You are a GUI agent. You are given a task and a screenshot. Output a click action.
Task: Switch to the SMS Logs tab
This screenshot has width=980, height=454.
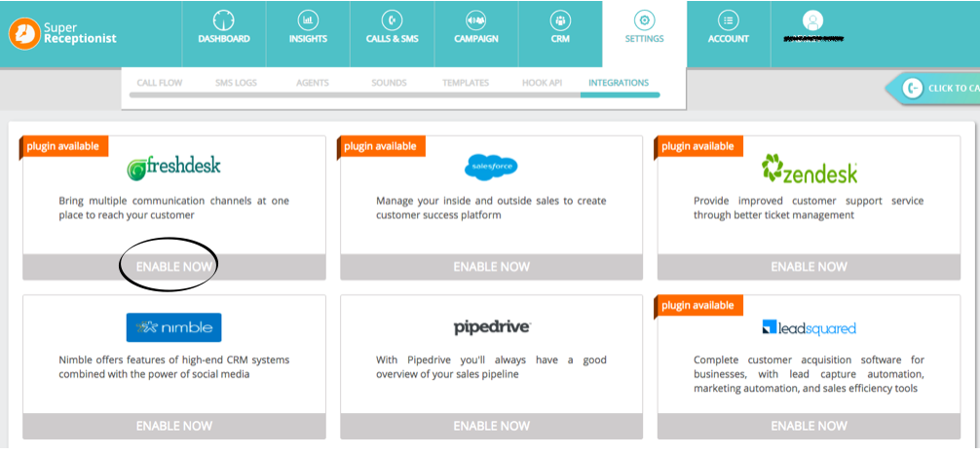point(236,83)
